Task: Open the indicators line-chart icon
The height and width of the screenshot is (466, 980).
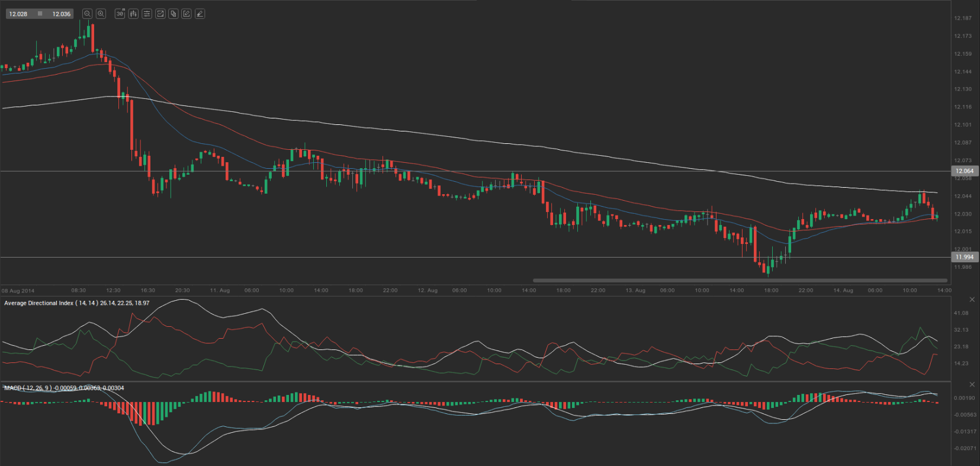Action: 160,14
